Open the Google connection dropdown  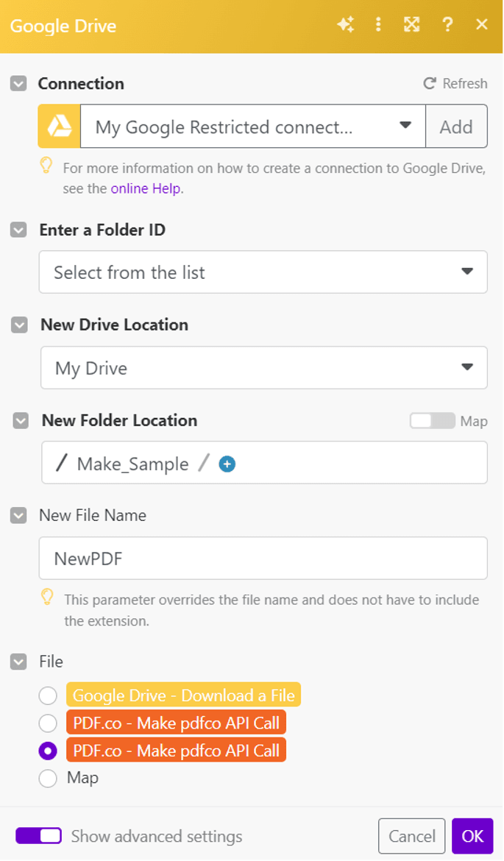(x=405, y=126)
